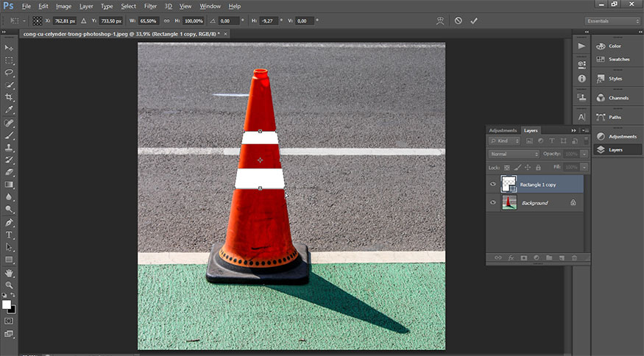Cancel the transform in the options bar
Image resolution: width=644 pixels, height=356 pixels.
pyautogui.click(x=458, y=21)
